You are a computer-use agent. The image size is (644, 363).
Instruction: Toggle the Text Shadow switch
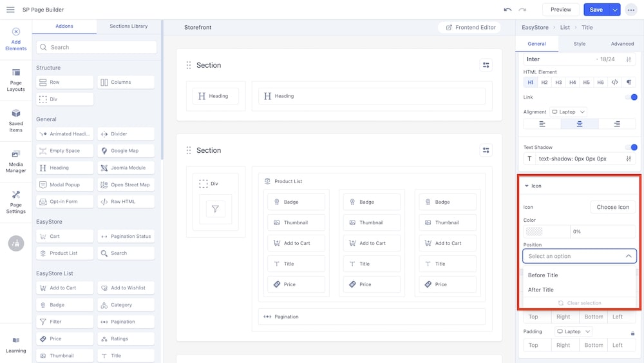click(x=631, y=147)
